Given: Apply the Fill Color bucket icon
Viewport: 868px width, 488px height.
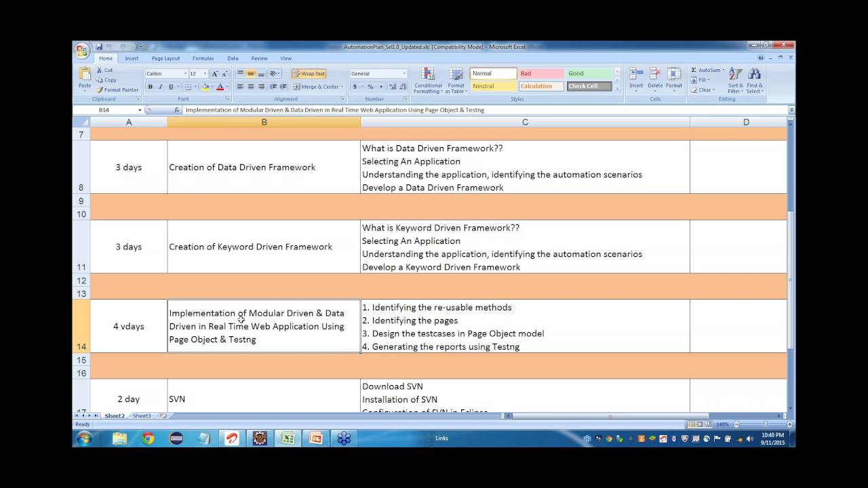Looking at the screenshot, I should 205,87.
